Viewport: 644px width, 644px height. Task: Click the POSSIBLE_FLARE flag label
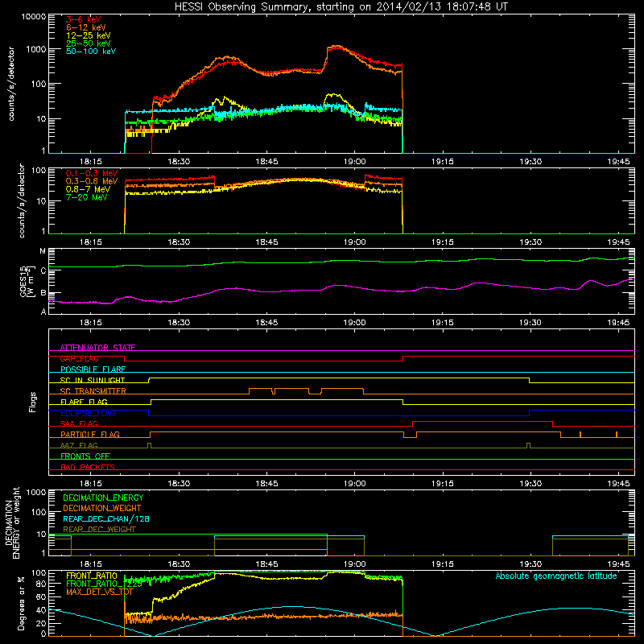coord(93,369)
